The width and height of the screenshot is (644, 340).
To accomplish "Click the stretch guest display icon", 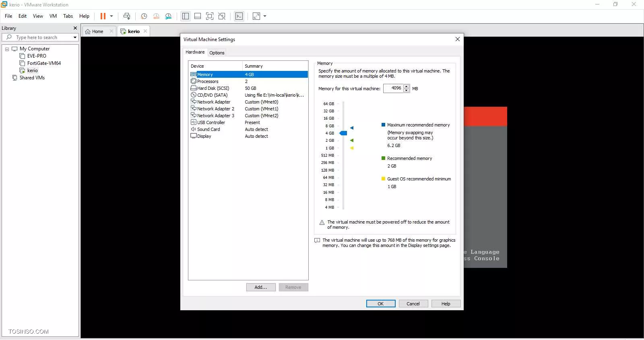I will (256, 16).
